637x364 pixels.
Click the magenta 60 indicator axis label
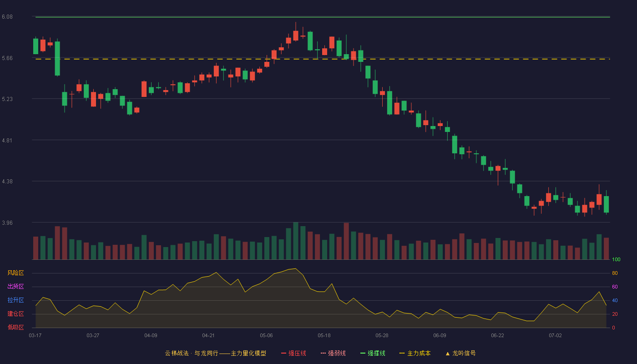pos(615,287)
